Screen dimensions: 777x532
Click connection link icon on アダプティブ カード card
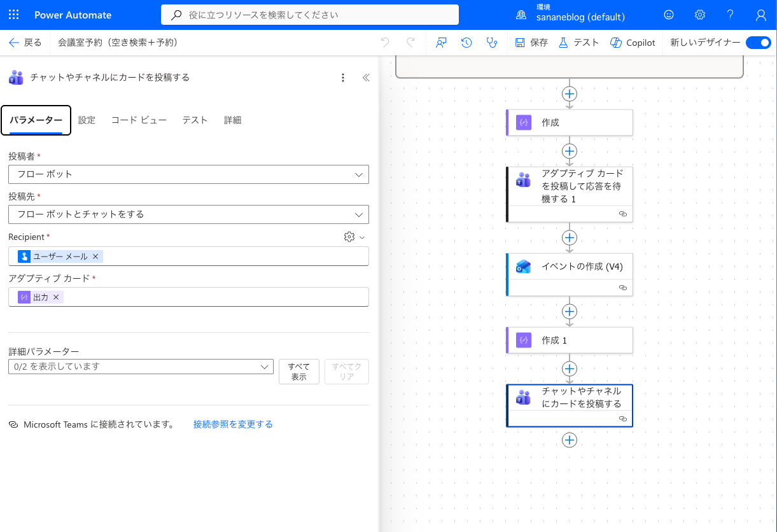[623, 214]
